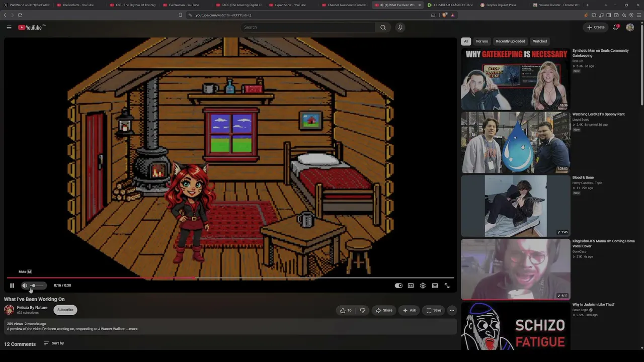The image size is (644, 362).
Task: Mute the video with the speaker icon
Action: [25, 286]
